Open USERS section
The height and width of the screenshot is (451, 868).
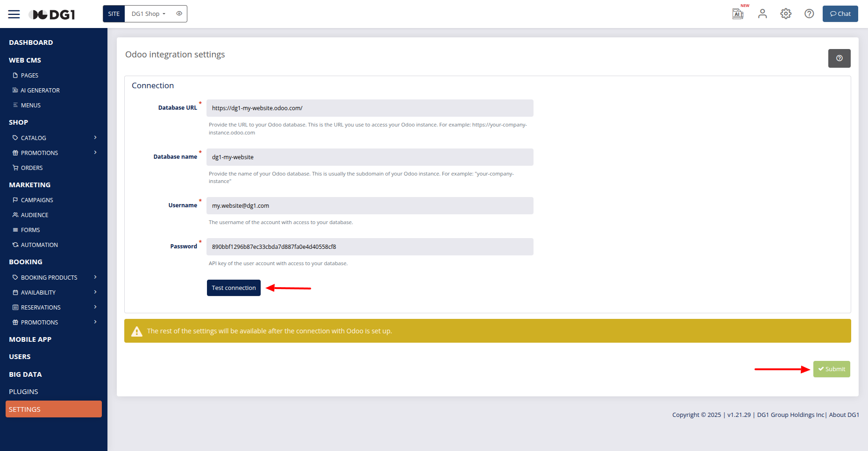coord(20,357)
